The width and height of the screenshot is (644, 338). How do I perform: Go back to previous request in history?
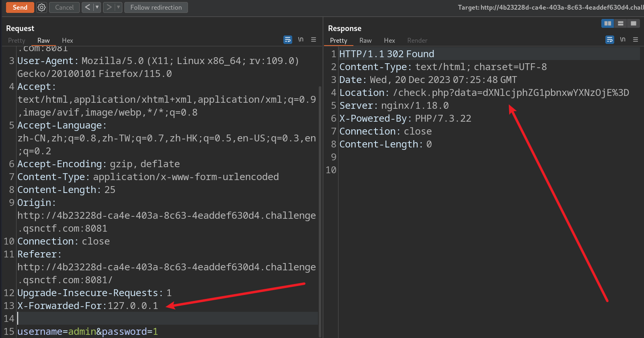[x=87, y=7]
